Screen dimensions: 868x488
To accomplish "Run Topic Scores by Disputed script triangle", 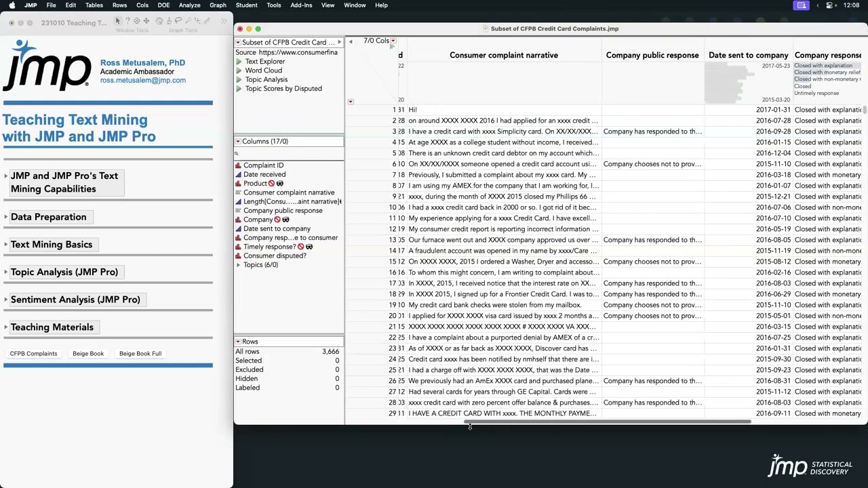I will [x=239, y=89].
